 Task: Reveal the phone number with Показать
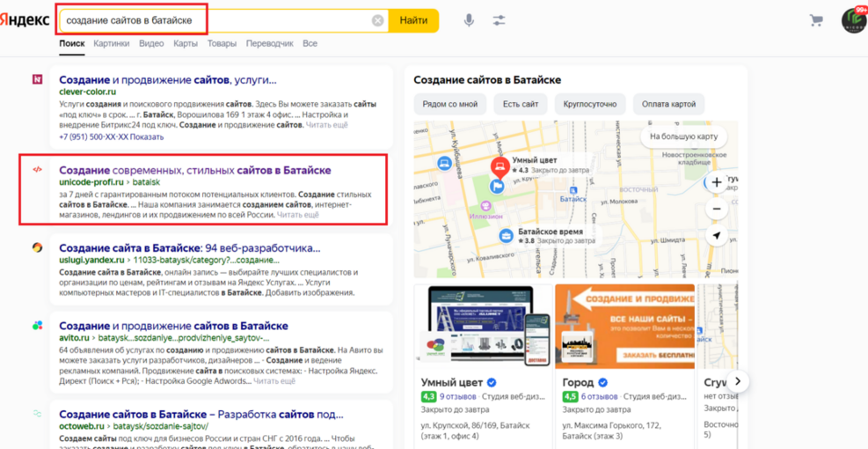pyautogui.click(x=148, y=137)
